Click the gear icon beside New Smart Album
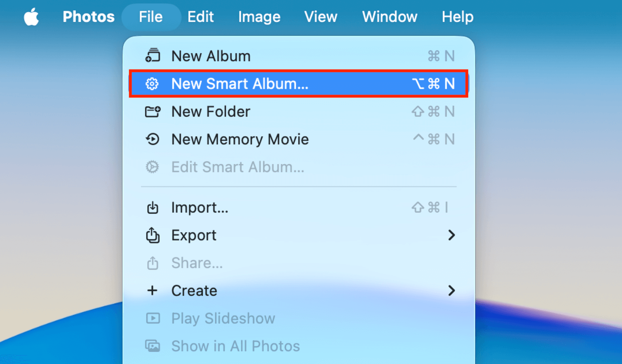The height and width of the screenshot is (364, 622). [152, 84]
